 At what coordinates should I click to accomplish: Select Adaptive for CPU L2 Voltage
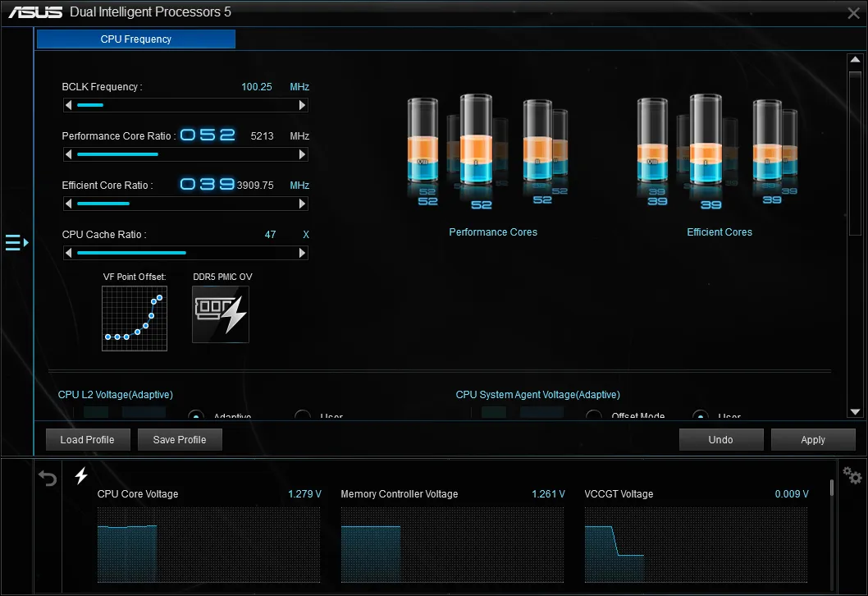click(x=195, y=416)
